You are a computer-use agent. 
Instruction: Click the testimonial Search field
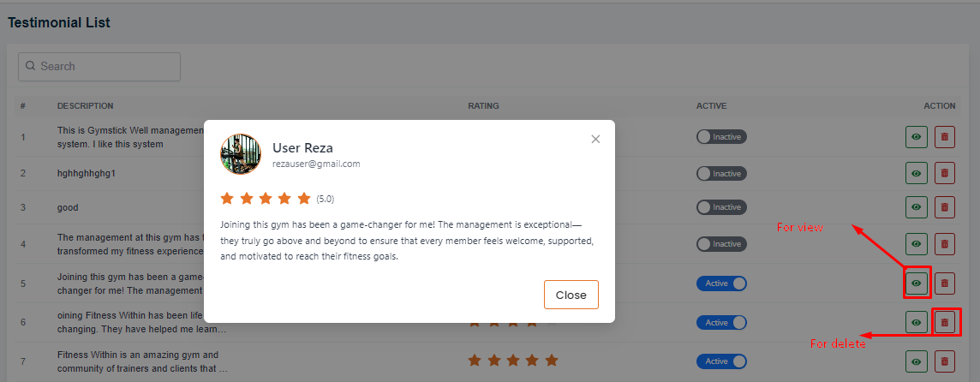pyautogui.click(x=99, y=66)
